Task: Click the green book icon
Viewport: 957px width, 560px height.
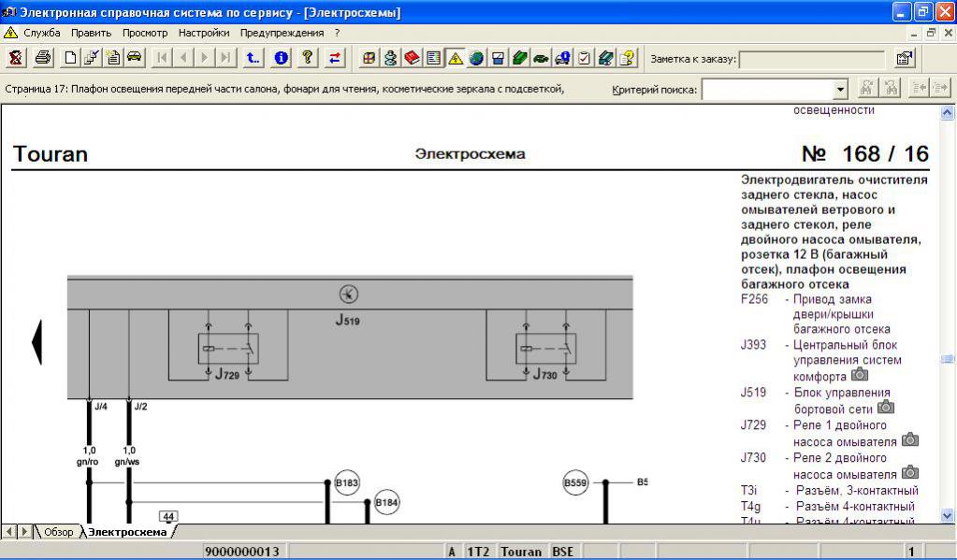Action: (519, 58)
